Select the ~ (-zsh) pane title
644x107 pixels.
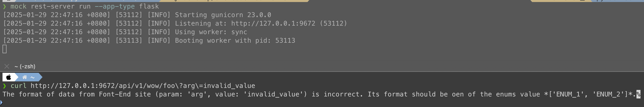coord(25,66)
